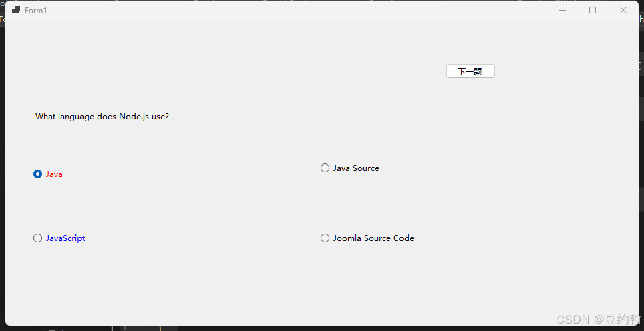Minimize the Form1 window

click(562, 10)
